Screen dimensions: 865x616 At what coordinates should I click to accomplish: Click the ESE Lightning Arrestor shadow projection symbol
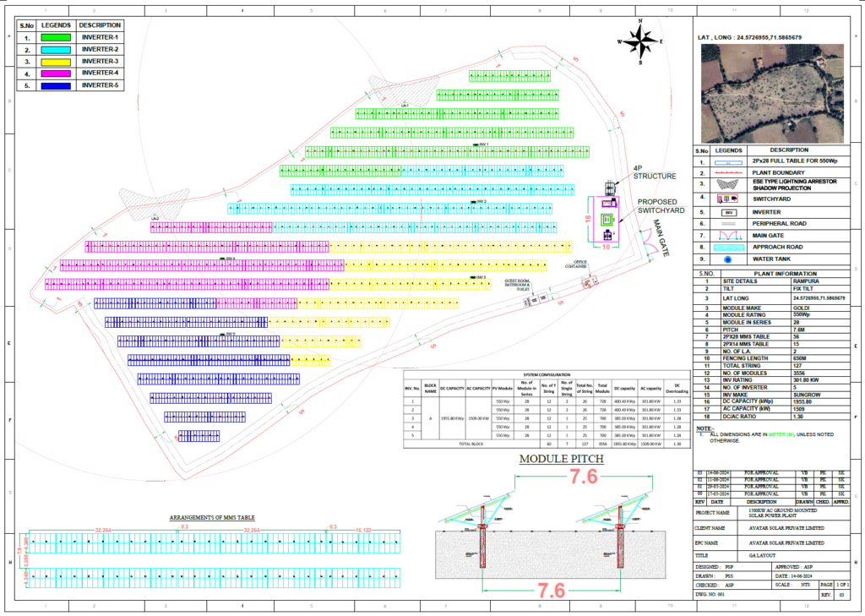(728, 185)
